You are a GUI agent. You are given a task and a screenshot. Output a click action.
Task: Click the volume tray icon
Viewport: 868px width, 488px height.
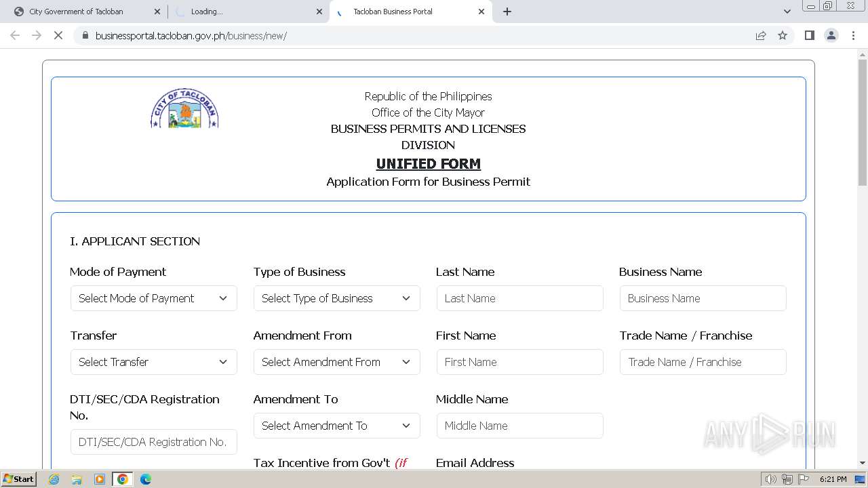point(771,479)
